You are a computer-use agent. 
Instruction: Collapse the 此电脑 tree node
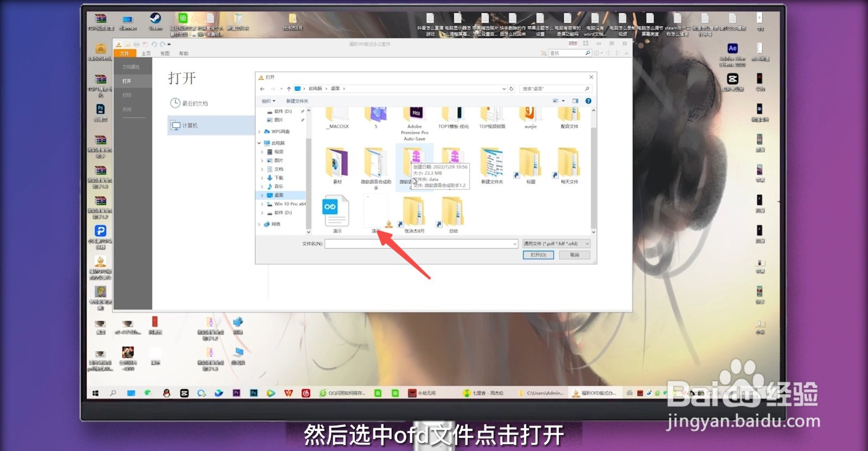tap(259, 143)
